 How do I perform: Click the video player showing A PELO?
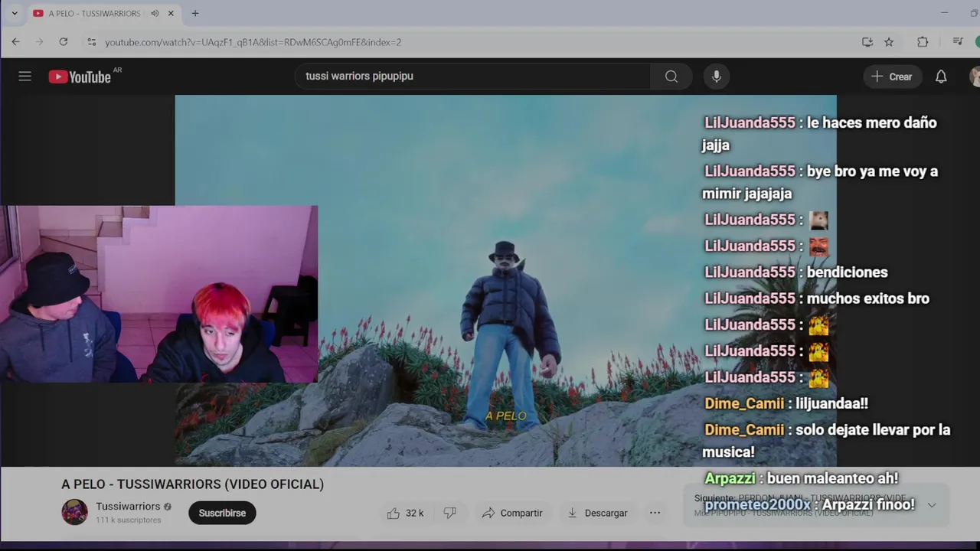505,280
